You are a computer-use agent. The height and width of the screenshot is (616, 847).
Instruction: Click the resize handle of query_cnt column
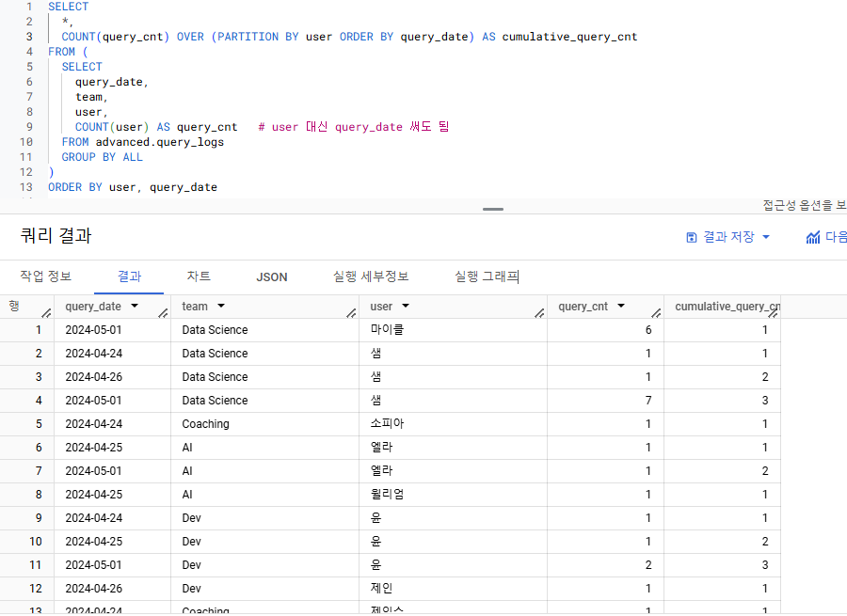[656, 313]
